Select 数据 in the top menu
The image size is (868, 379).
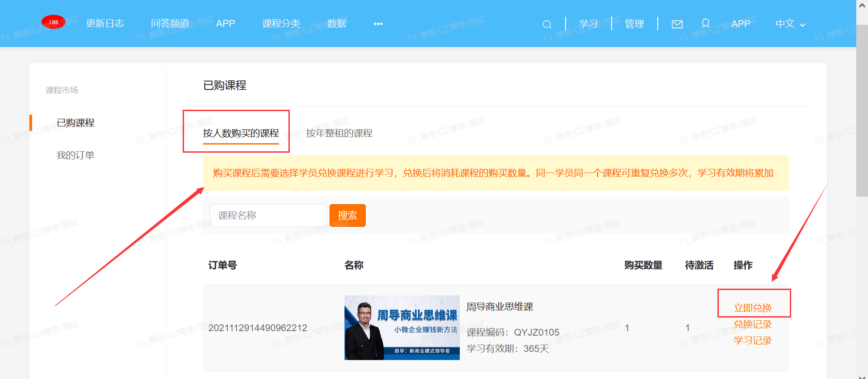[337, 23]
